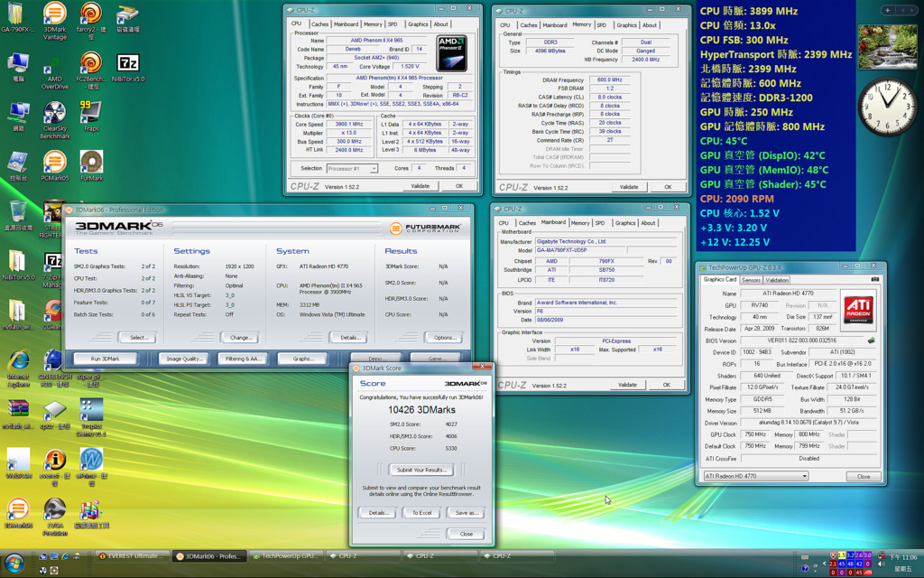
Task: Switch to Sensors tab in GPU-Z
Action: tap(751, 280)
